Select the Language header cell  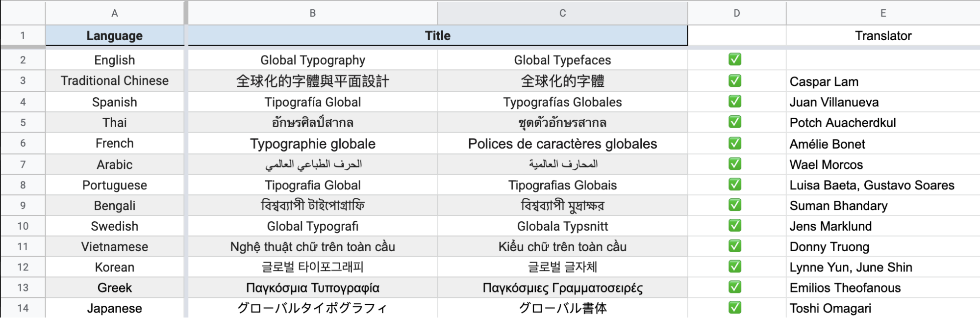[x=114, y=35]
